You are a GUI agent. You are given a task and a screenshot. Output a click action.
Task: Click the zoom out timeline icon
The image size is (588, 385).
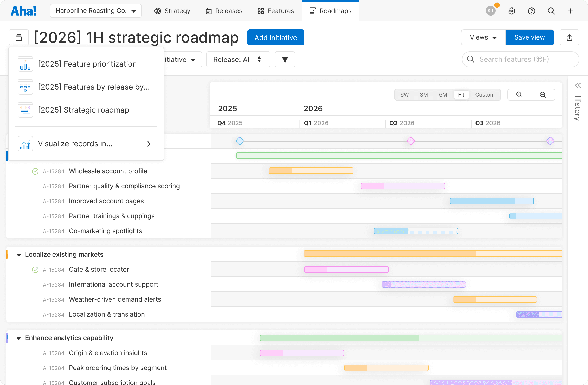pos(543,95)
